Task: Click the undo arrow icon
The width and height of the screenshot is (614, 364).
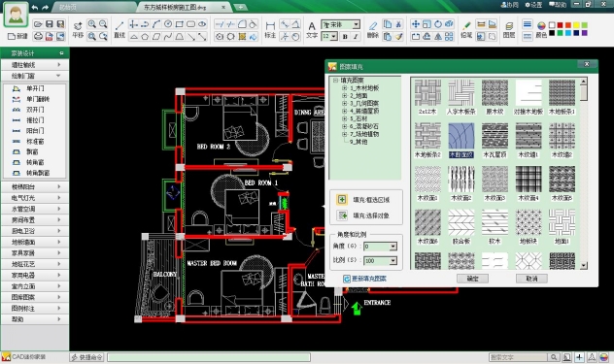Action: 34,8
